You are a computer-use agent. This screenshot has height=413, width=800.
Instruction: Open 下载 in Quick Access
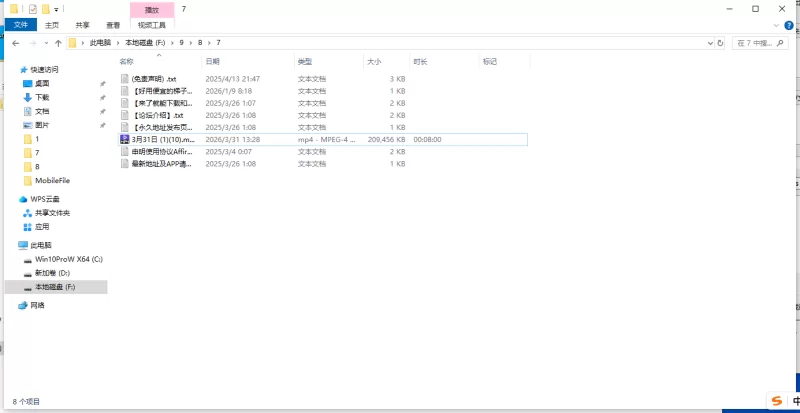[x=42, y=97]
